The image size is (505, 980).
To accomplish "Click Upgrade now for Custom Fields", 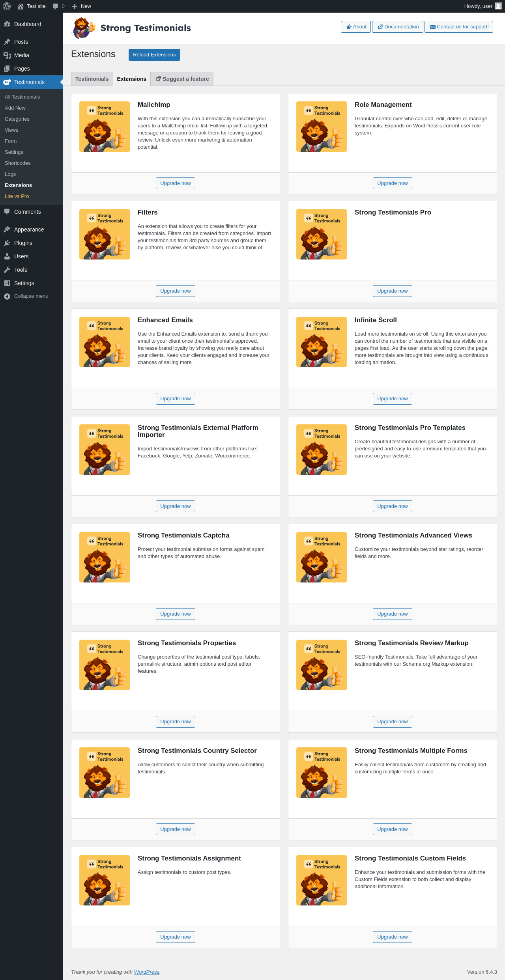I will (393, 937).
